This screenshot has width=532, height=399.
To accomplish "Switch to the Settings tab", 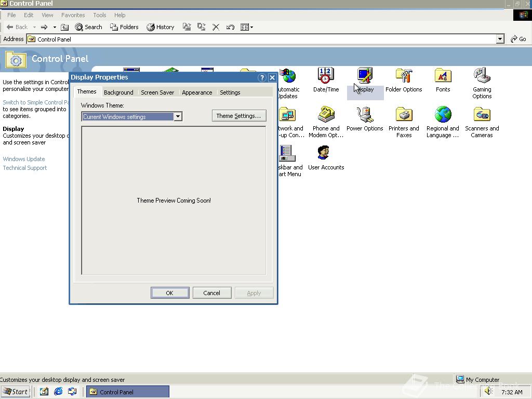I will 230,92.
